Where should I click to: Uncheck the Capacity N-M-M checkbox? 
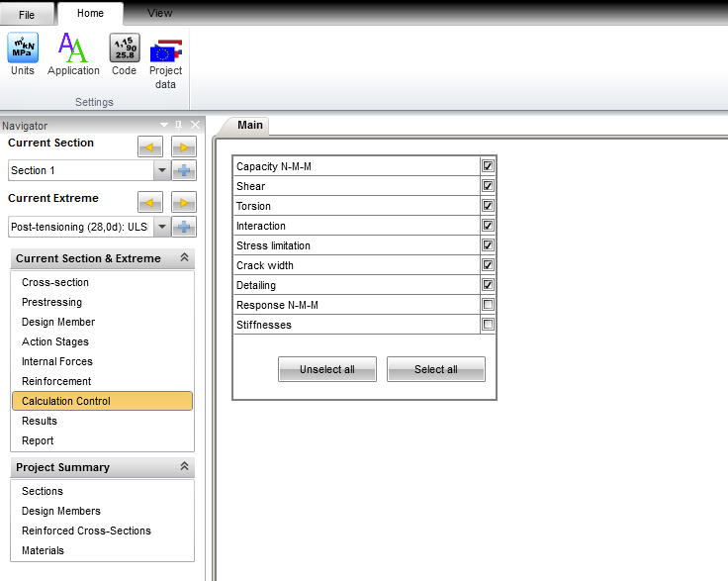point(488,166)
